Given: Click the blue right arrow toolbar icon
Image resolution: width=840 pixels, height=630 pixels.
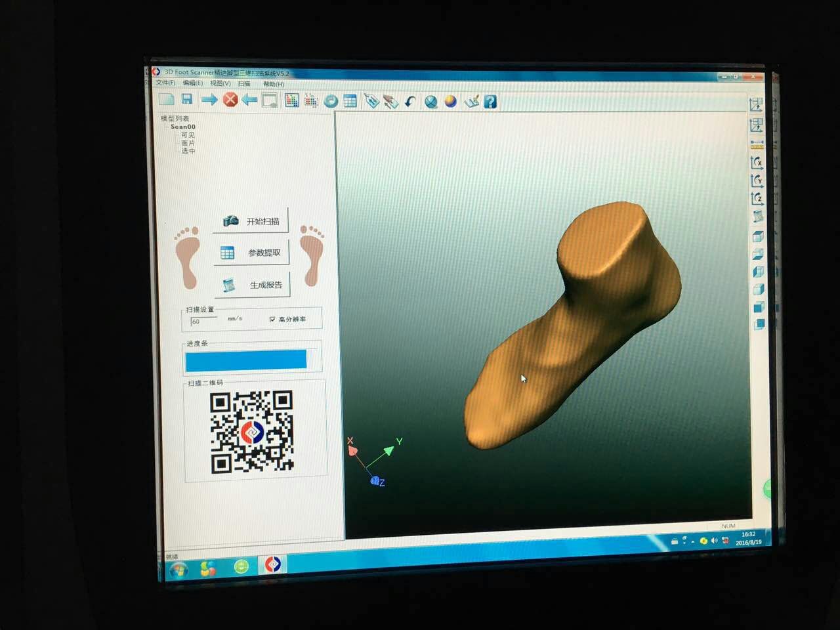Looking at the screenshot, I should click(x=209, y=100).
